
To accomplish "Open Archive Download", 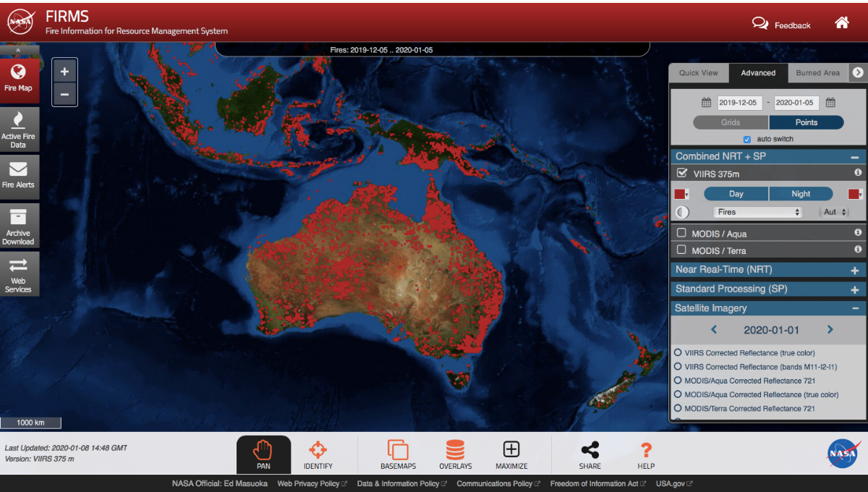I will [x=18, y=225].
